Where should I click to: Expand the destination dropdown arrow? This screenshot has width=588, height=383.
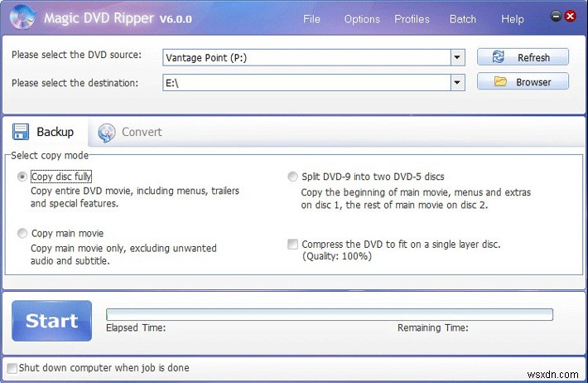coord(457,83)
